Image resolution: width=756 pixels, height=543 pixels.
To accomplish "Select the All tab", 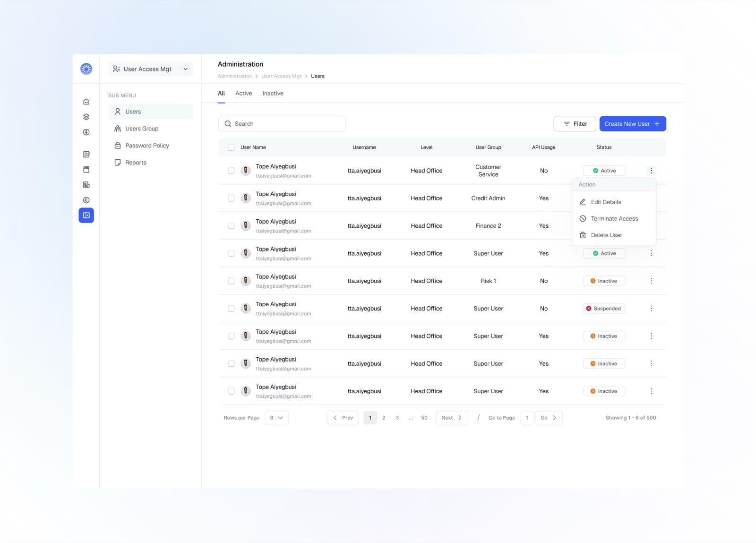I will point(221,94).
